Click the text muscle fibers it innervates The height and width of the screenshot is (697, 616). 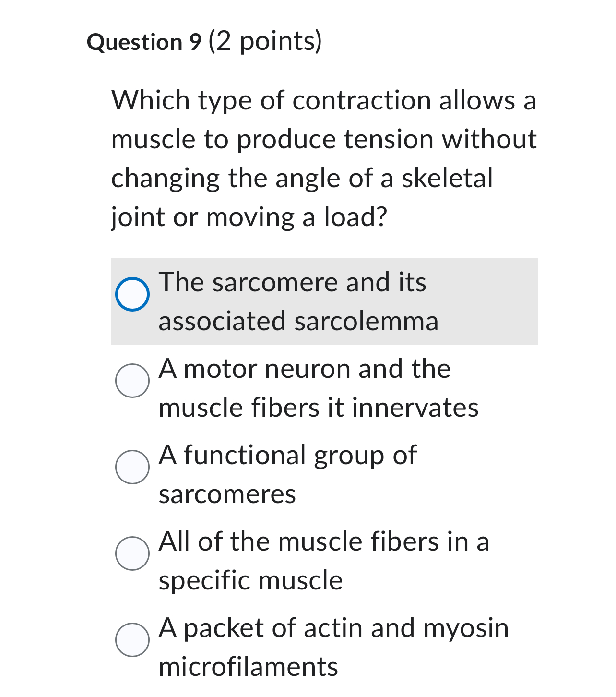(318, 408)
